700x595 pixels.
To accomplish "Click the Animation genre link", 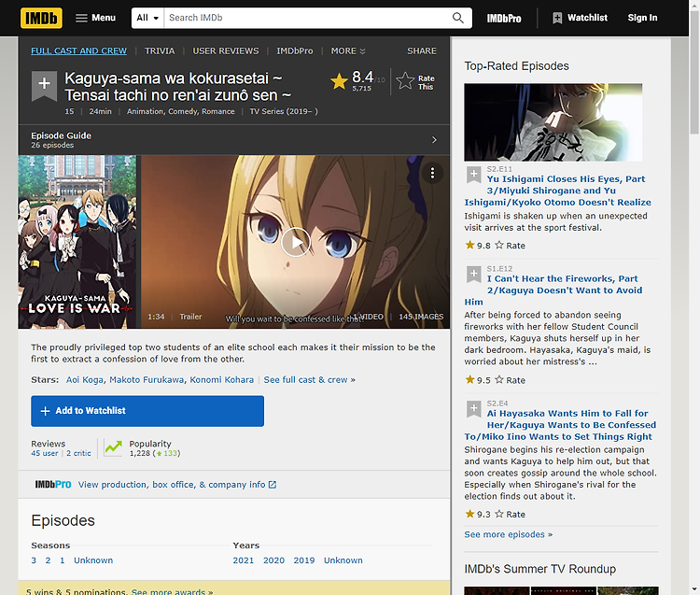I will [145, 112].
